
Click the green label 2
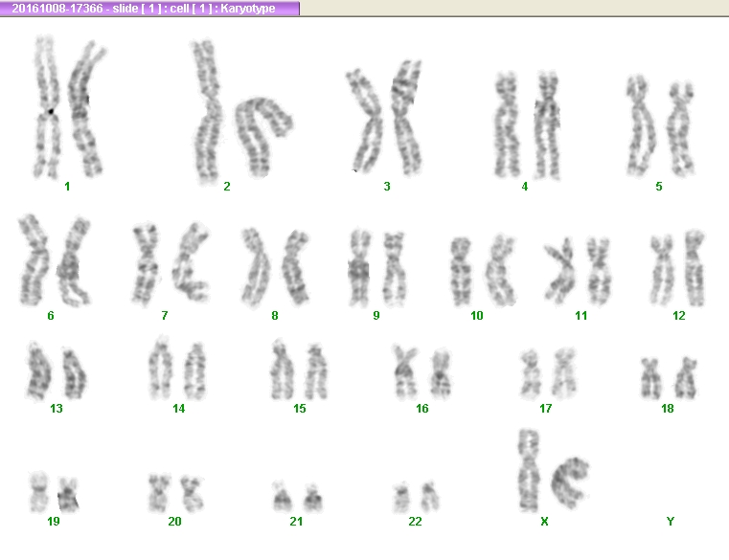[x=227, y=187]
